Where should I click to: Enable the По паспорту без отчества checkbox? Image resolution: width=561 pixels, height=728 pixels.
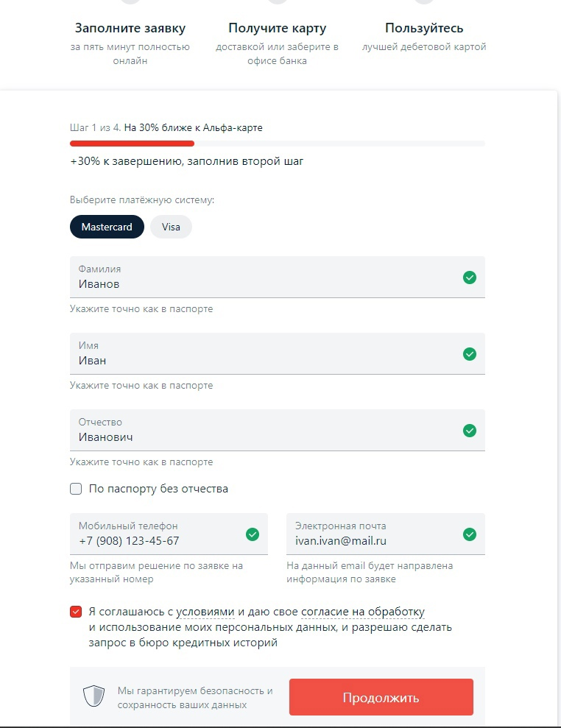tap(76, 489)
